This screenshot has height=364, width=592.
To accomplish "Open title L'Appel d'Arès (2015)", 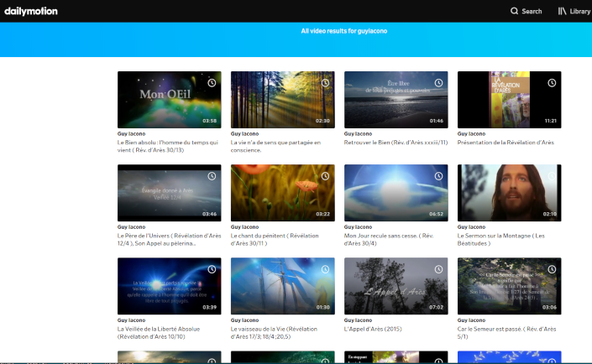I will [x=373, y=329].
